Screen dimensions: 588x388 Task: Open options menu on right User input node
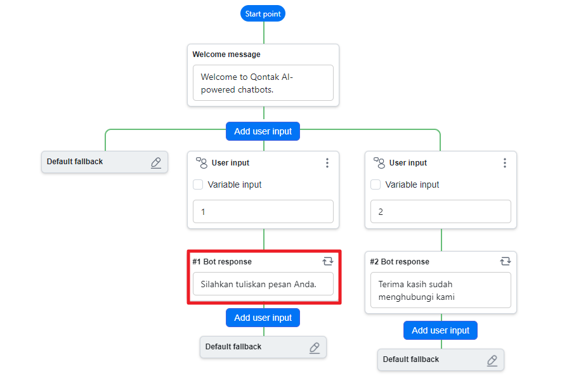(505, 163)
